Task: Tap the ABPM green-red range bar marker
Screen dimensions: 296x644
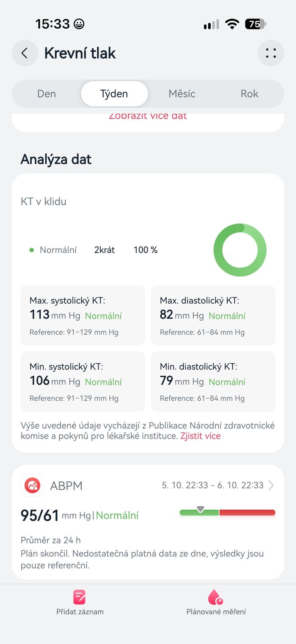Action: pyautogui.click(x=201, y=509)
